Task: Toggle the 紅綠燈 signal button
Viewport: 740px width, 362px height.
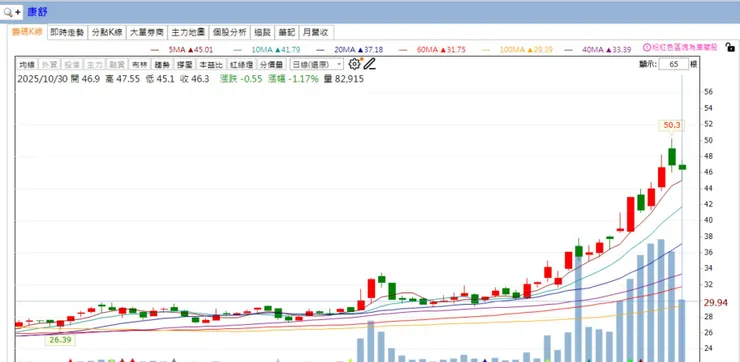Action: point(241,65)
